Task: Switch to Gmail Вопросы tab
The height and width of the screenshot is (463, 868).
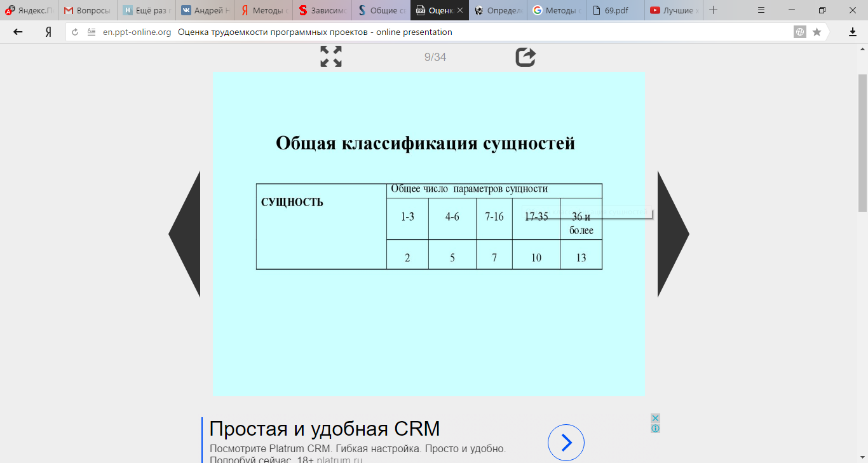Action: tap(88, 10)
